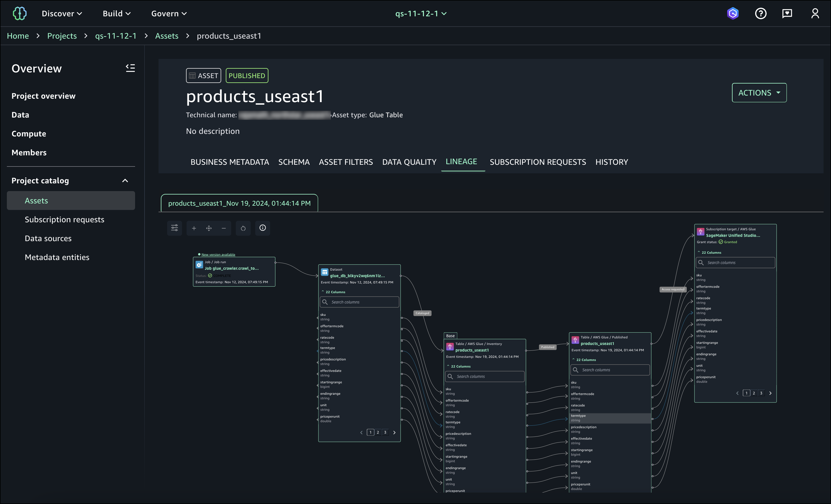Open lineage graph filter settings icon
This screenshot has height=504, width=831.
click(x=174, y=228)
